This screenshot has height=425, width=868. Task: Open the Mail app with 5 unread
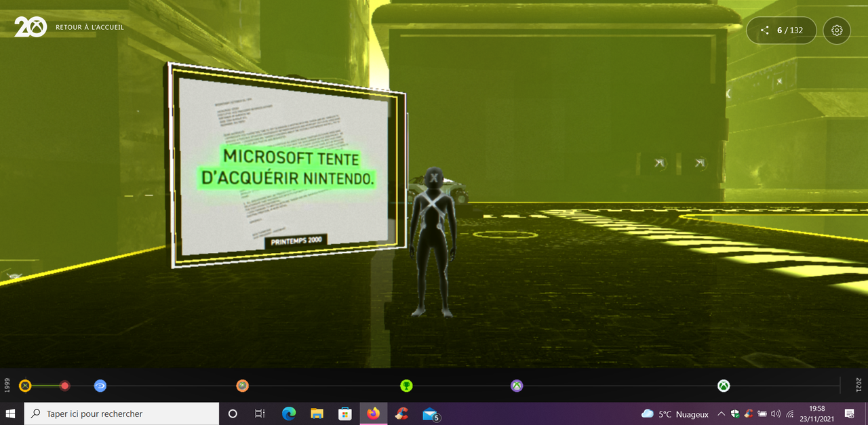coord(430,413)
